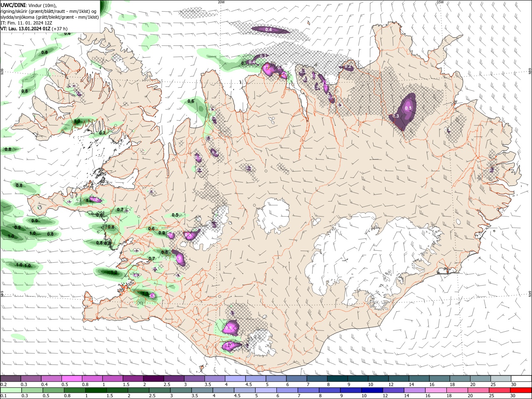Click the 'VT: Lau. 13.01.2024 01Z' valid time
Image resolution: width=532 pixels, height=399 pixels.
coord(26,29)
